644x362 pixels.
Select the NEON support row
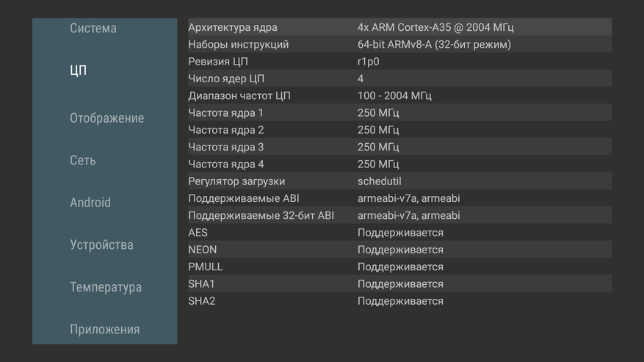399,250
